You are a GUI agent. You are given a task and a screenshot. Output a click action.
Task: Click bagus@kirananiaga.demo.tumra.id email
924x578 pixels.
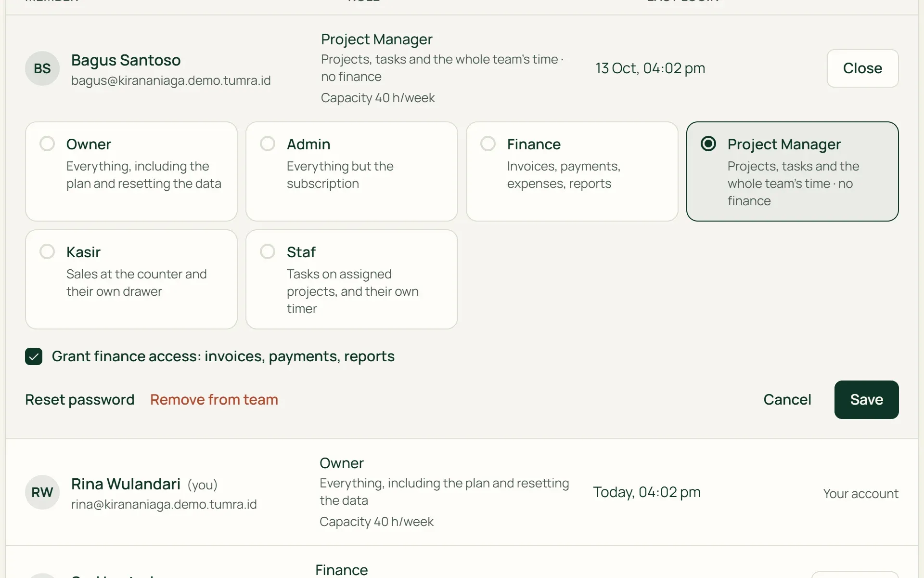pyautogui.click(x=171, y=80)
